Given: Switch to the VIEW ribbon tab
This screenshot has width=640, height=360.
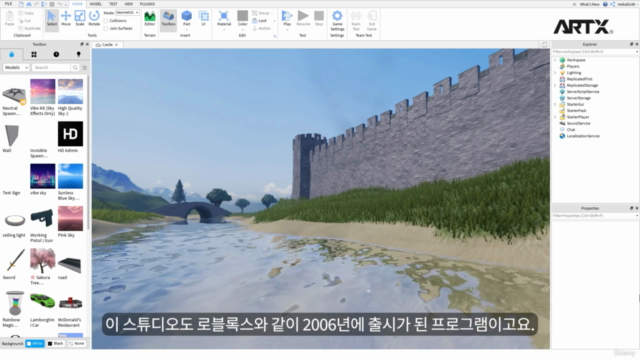Looking at the screenshot, I should click(x=129, y=4).
